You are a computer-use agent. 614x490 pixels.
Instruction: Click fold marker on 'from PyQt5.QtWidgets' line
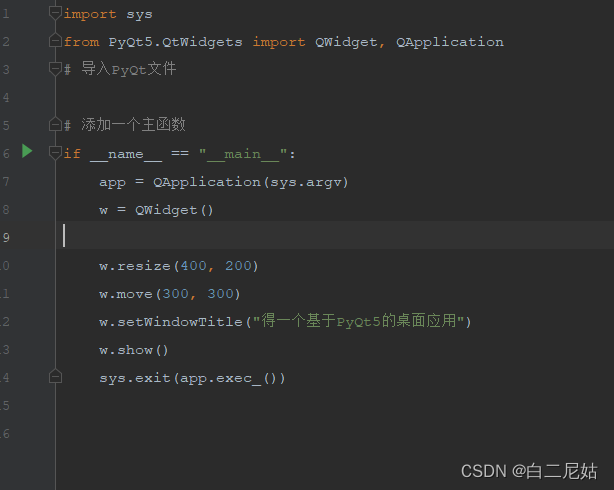[55, 42]
